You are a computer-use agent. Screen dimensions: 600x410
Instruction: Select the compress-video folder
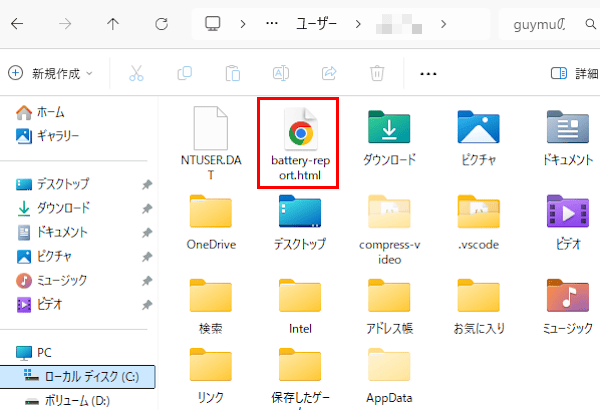pos(390,230)
